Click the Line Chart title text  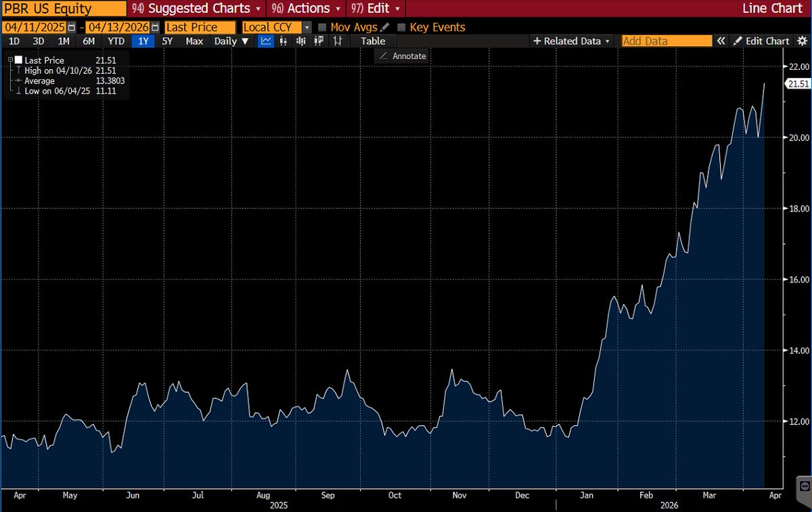pyautogui.click(x=773, y=9)
